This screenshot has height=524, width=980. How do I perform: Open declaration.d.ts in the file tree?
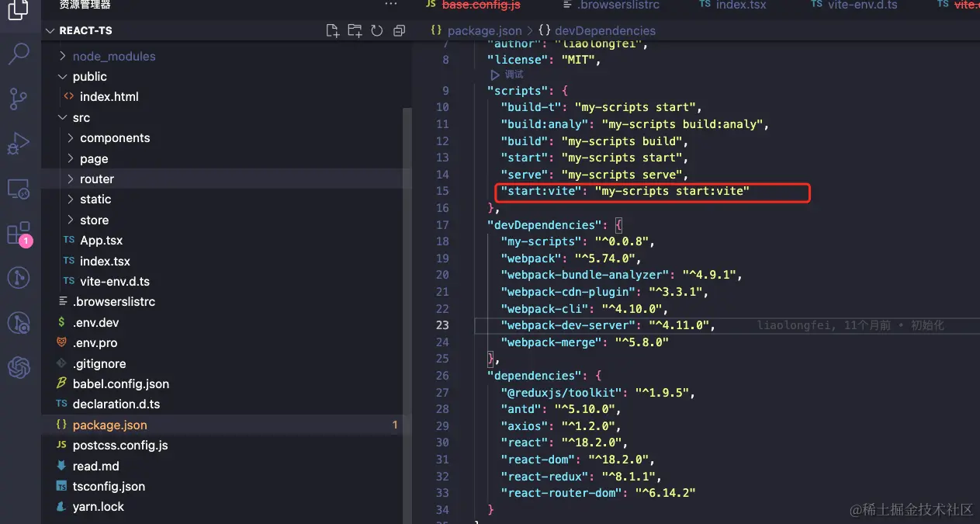[116, 404]
